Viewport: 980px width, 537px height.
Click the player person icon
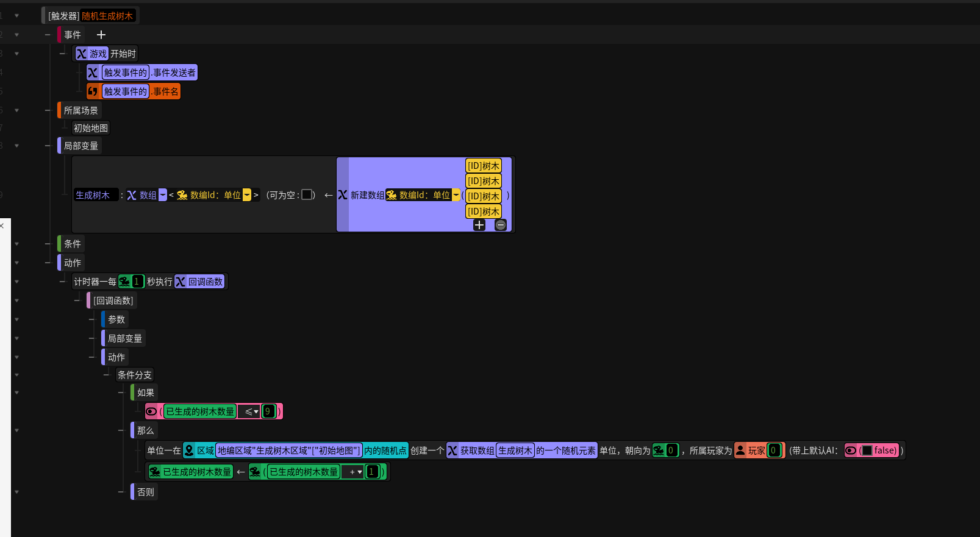[740, 450]
